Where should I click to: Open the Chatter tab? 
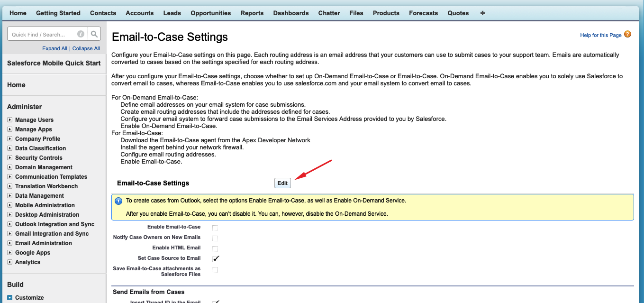point(329,13)
